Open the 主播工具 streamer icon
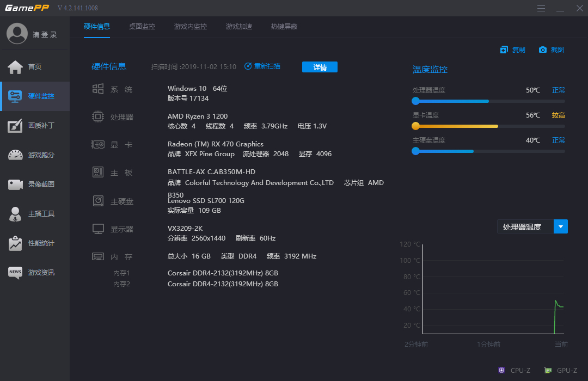Image resolution: width=588 pixels, height=381 pixels. pos(15,214)
